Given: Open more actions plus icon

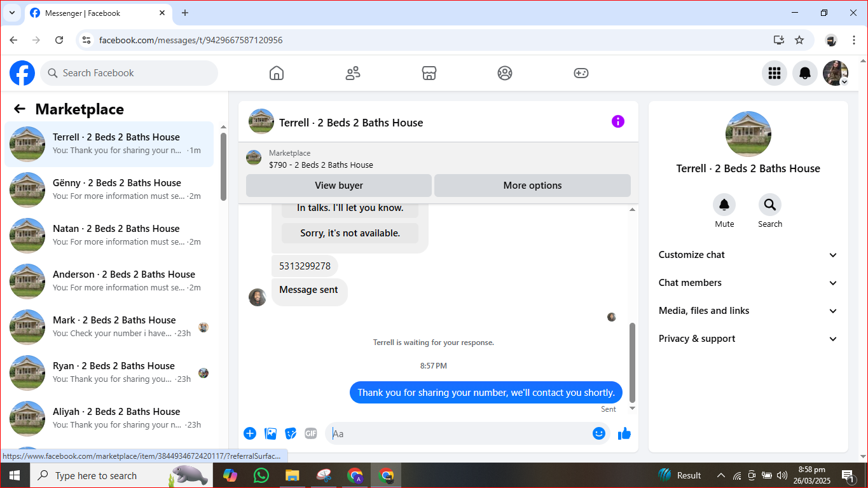Looking at the screenshot, I should [x=250, y=433].
